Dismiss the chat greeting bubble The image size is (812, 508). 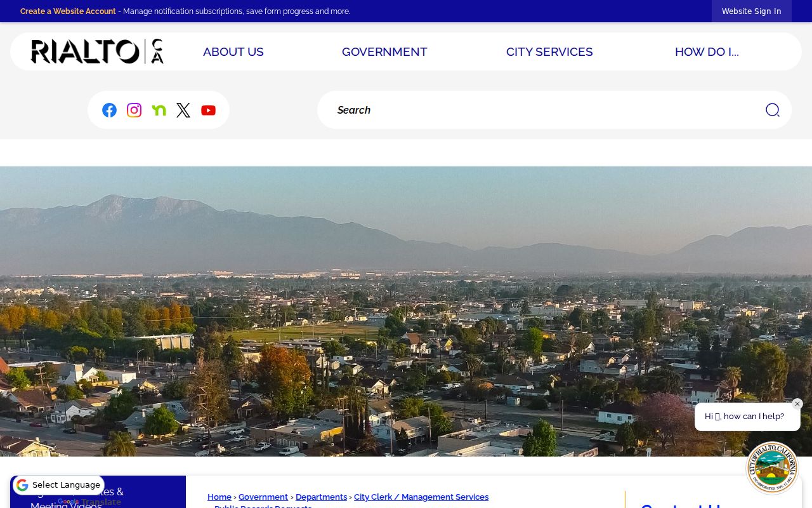click(x=797, y=404)
